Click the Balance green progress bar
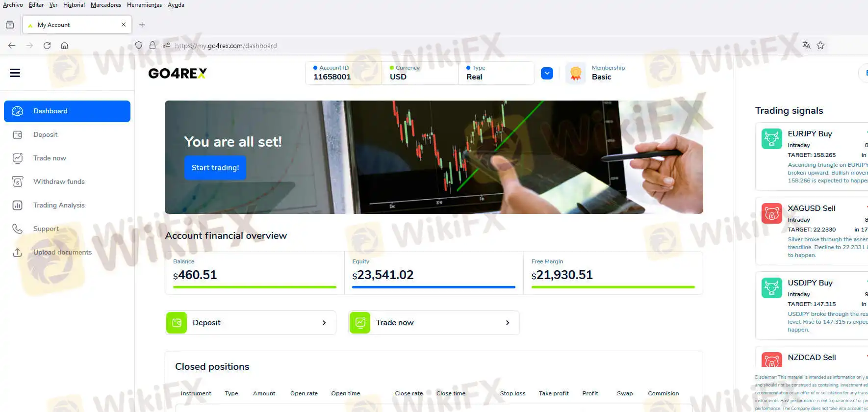 [255, 287]
